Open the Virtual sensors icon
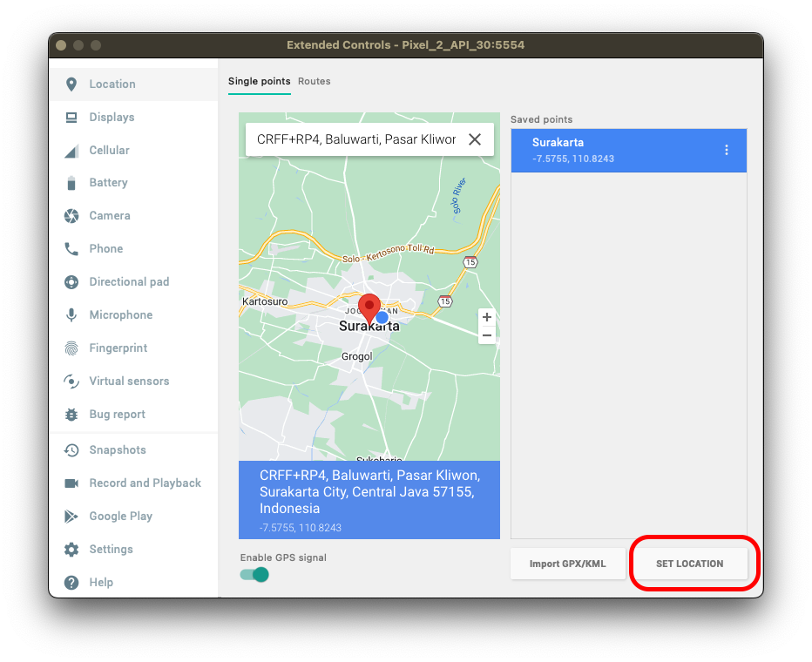The width and height of the screenshot is (812, 662). 71,382
